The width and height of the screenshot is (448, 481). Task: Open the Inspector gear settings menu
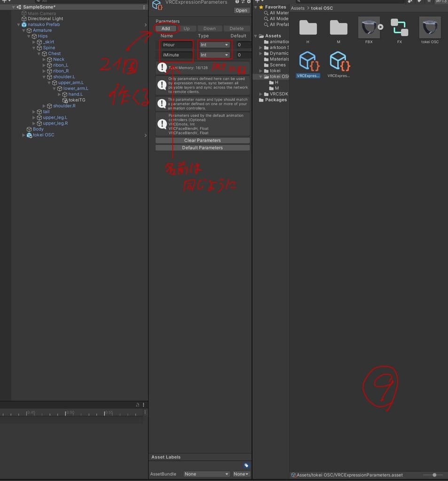point(249,2)
